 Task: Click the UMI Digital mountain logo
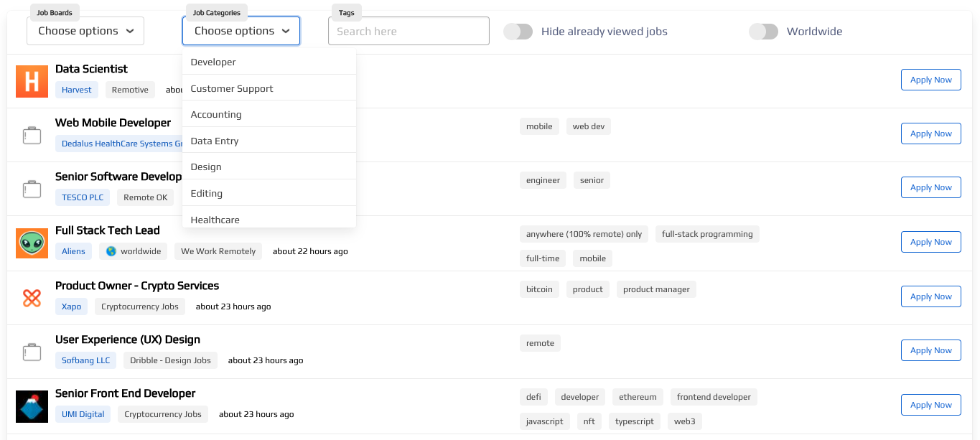click(32, 406)
